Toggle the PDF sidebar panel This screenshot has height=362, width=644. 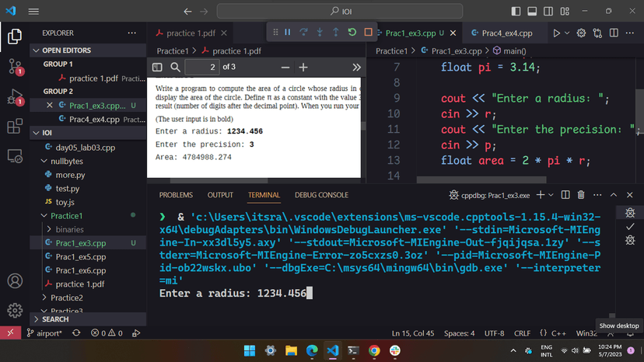coord(157,68)
